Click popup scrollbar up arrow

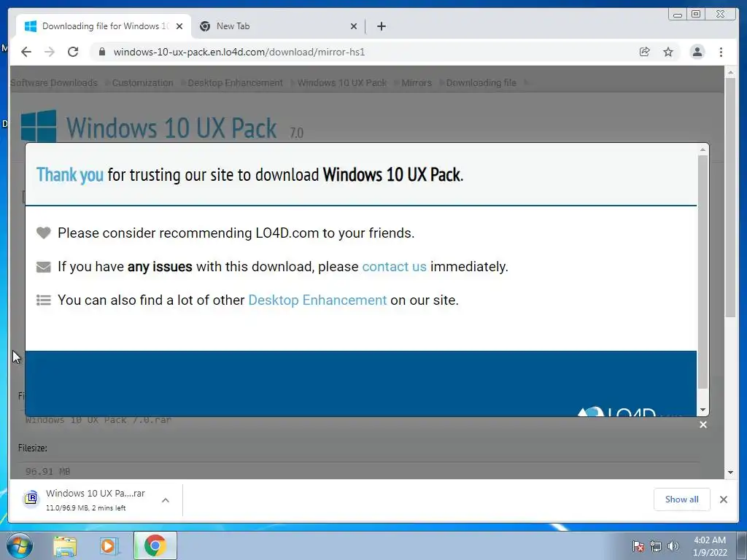pos(703,149)
